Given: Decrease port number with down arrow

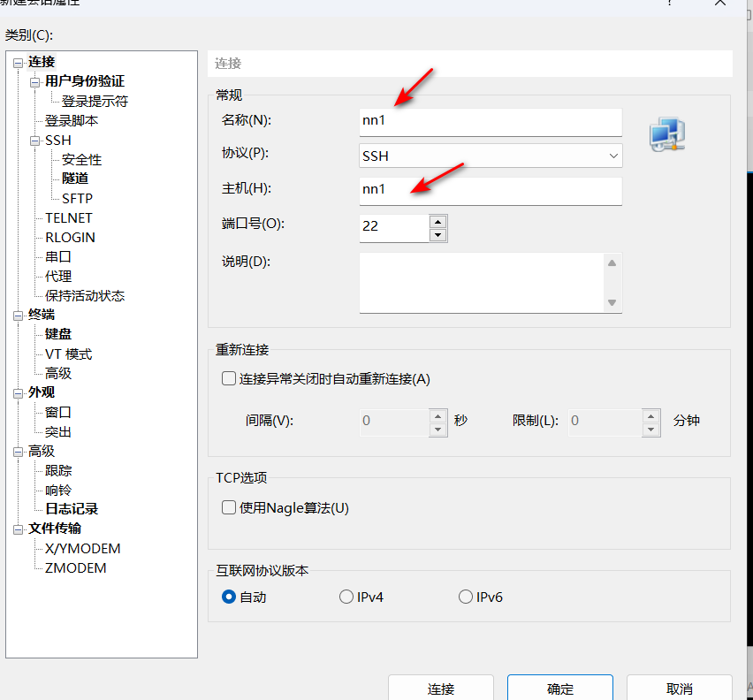Looking at the screenshot, I should (x=437, y=234).
